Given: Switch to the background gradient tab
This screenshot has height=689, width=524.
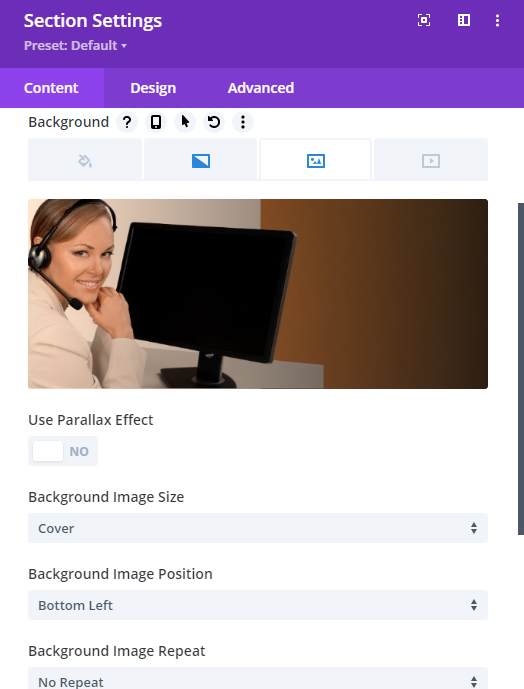Looking at the screenshot, I should (200, 160).
